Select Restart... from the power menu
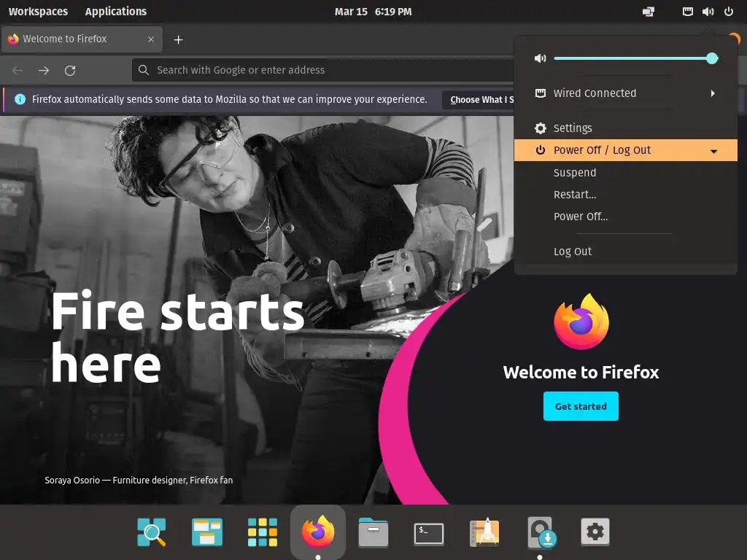 (625, 194)
